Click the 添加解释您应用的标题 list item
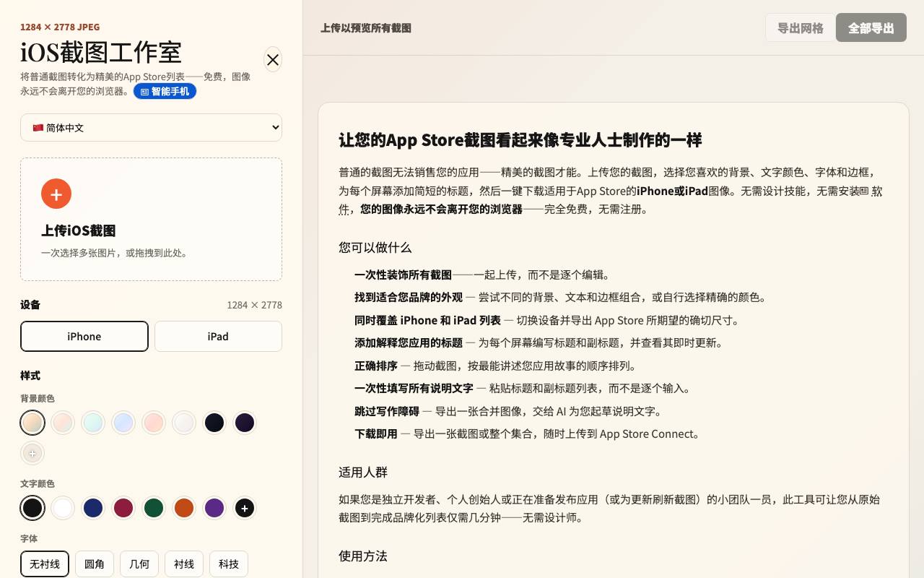Viewport: 924px width, 578px height. [x=539, y=342]
